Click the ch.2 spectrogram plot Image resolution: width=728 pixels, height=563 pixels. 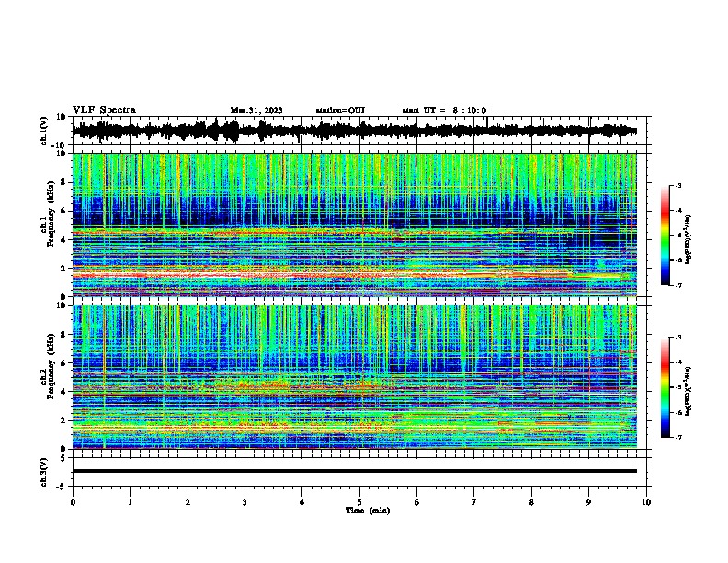(355, 377)
